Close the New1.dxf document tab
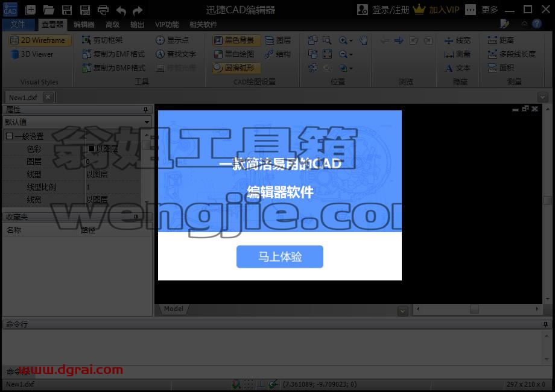The image size is (555, 392). (48, 97)
